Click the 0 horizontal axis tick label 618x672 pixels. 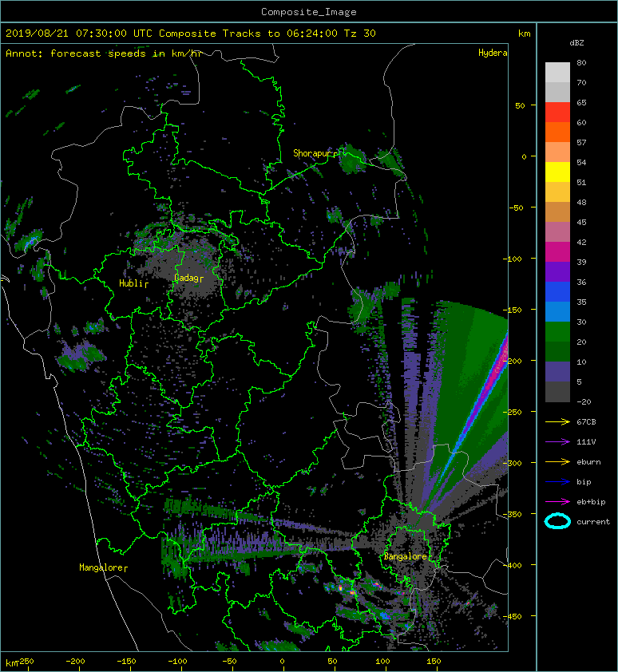[282, 662]
